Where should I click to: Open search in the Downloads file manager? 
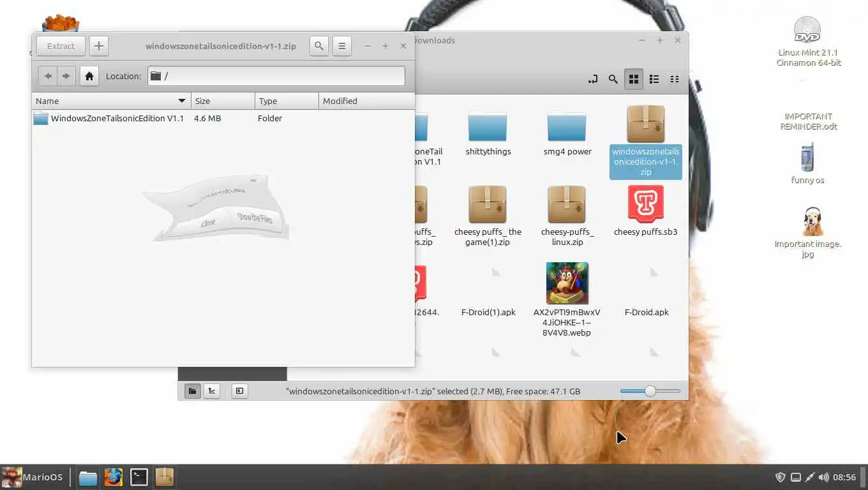[613, 79]
